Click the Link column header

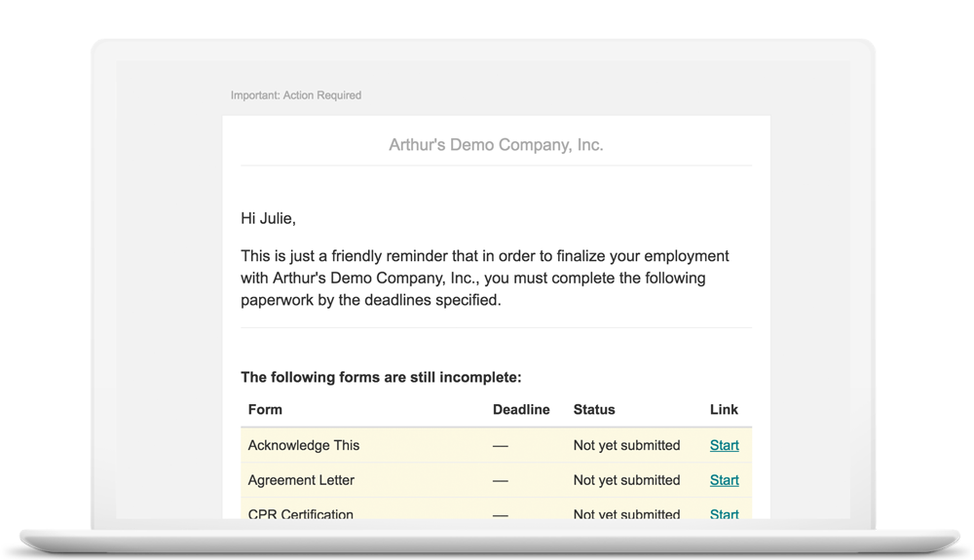pos(724,409)
